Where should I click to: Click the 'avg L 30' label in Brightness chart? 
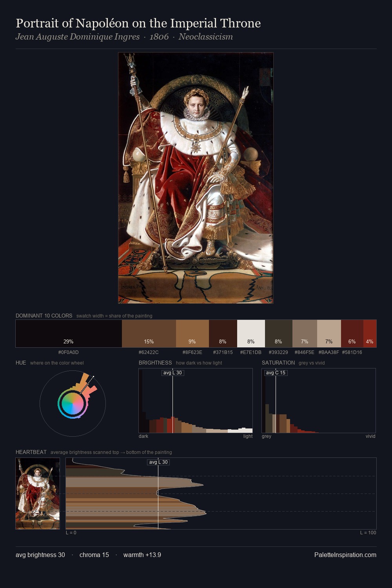[172, 373]
